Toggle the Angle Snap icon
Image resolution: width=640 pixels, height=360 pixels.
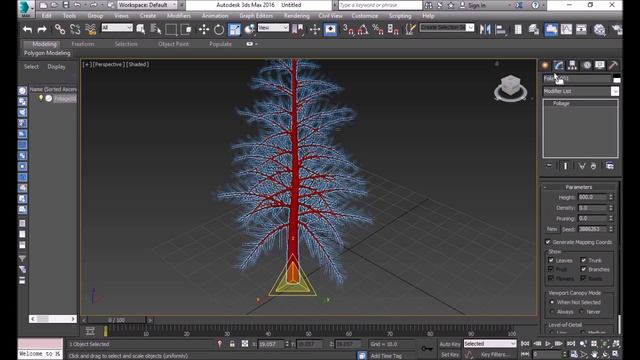363,29
